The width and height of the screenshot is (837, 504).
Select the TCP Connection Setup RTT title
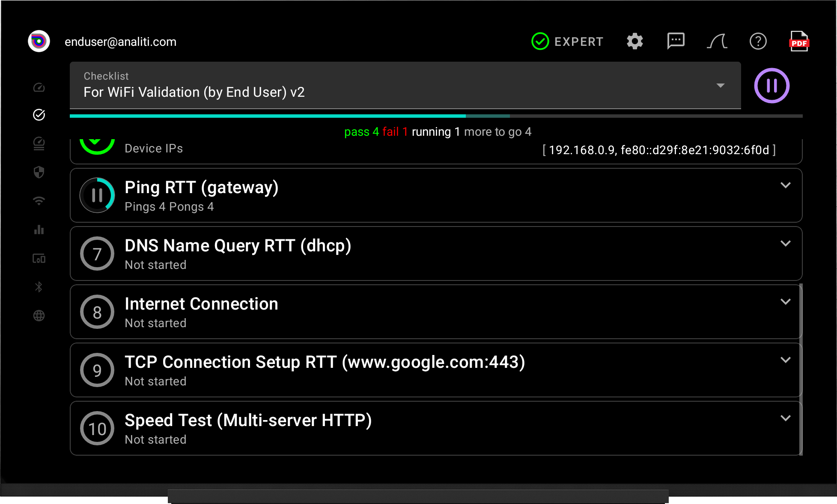point(325,362)
